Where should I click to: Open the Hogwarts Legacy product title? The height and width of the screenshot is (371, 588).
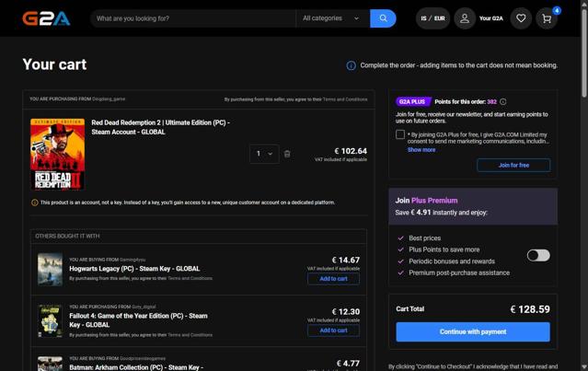click(134, 269)
